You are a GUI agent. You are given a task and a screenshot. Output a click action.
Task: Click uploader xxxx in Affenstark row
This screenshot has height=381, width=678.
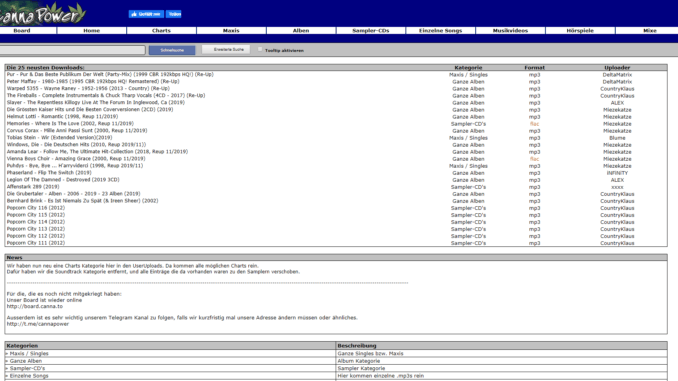click(617, 187)
